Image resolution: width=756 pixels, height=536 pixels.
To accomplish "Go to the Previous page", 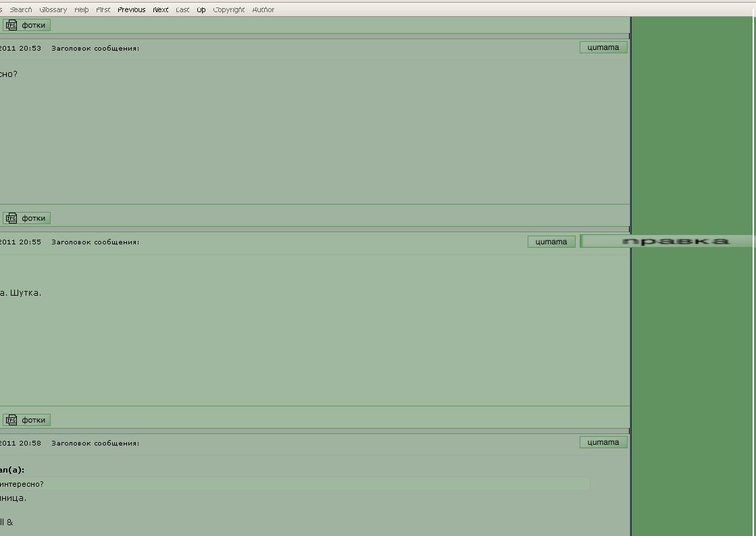I will pyautogui.click(x=132, y=9).
